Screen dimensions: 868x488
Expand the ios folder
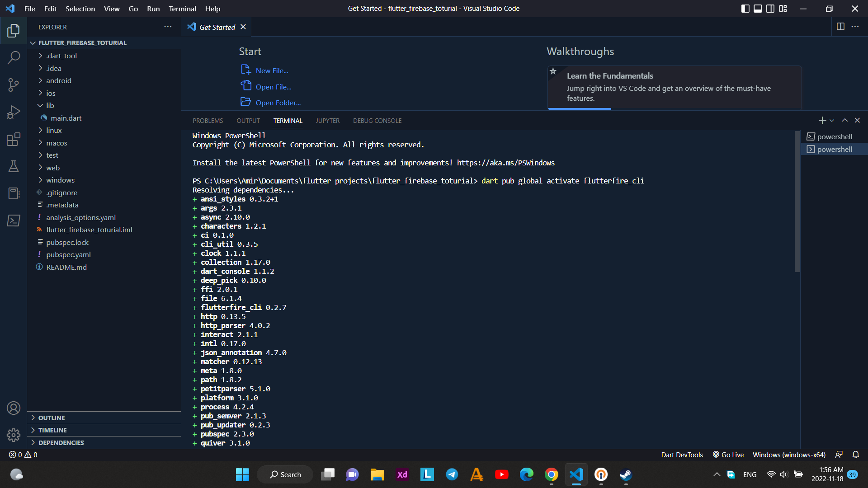104,93
